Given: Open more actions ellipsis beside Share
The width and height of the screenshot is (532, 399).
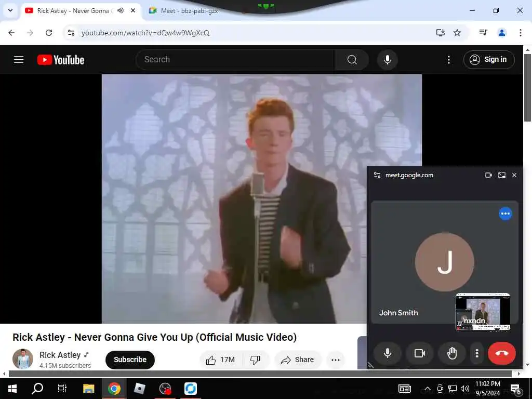Looking at the screenshot, I should [336, 360].
